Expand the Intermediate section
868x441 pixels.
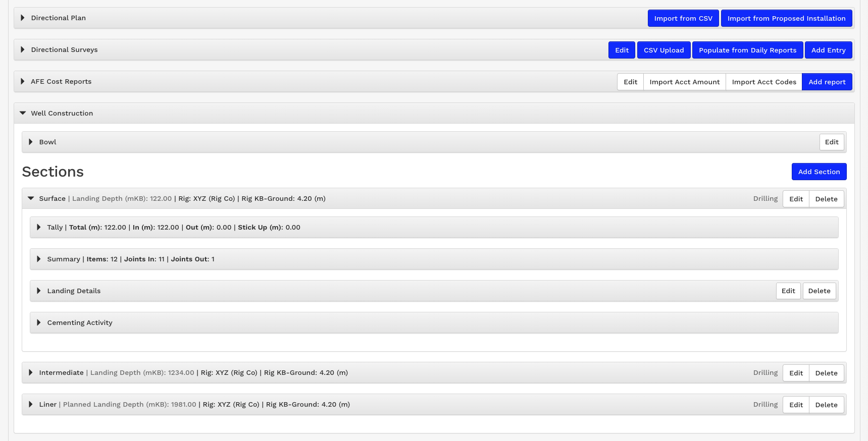[x=31, y=373]
